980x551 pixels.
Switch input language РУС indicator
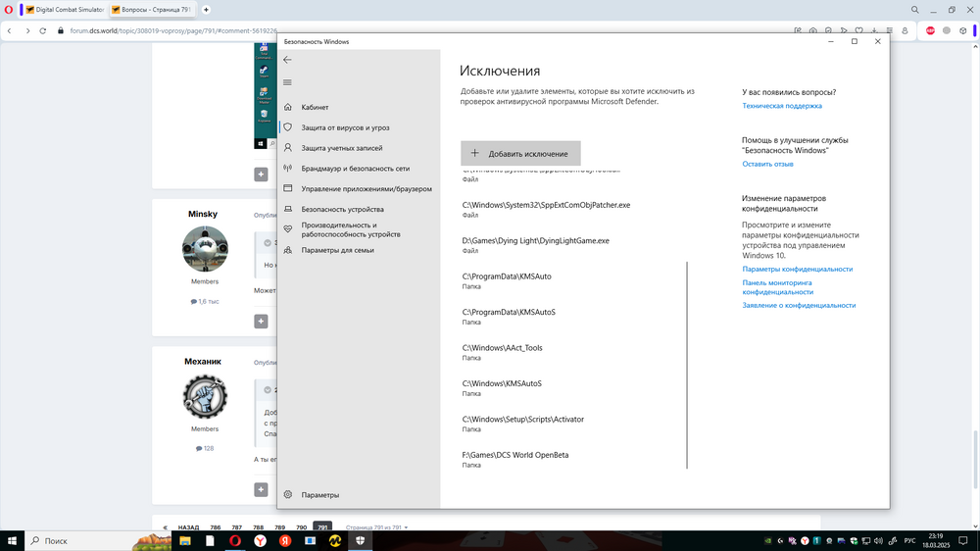click(x=910, y=541)
